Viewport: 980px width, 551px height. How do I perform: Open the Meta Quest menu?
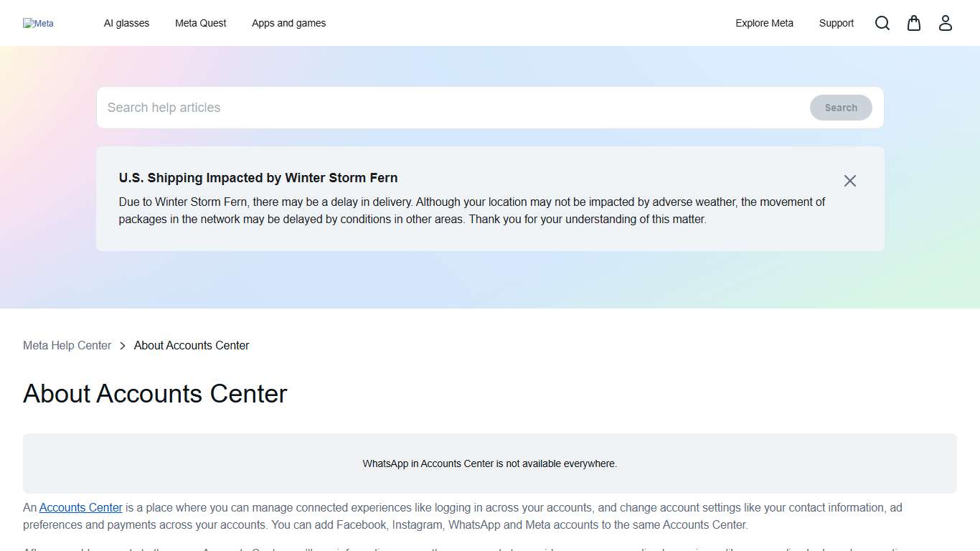tap(200, 23)
